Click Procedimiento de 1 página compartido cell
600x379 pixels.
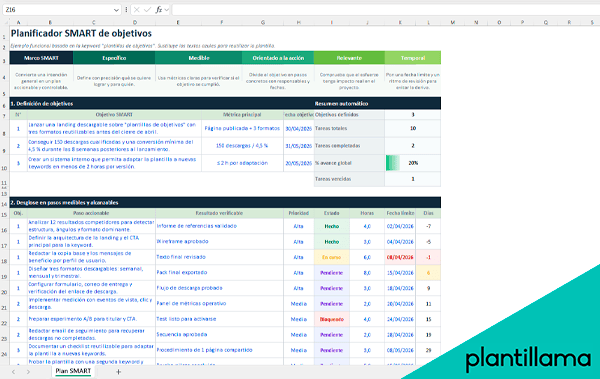click(x=219, y=350)
